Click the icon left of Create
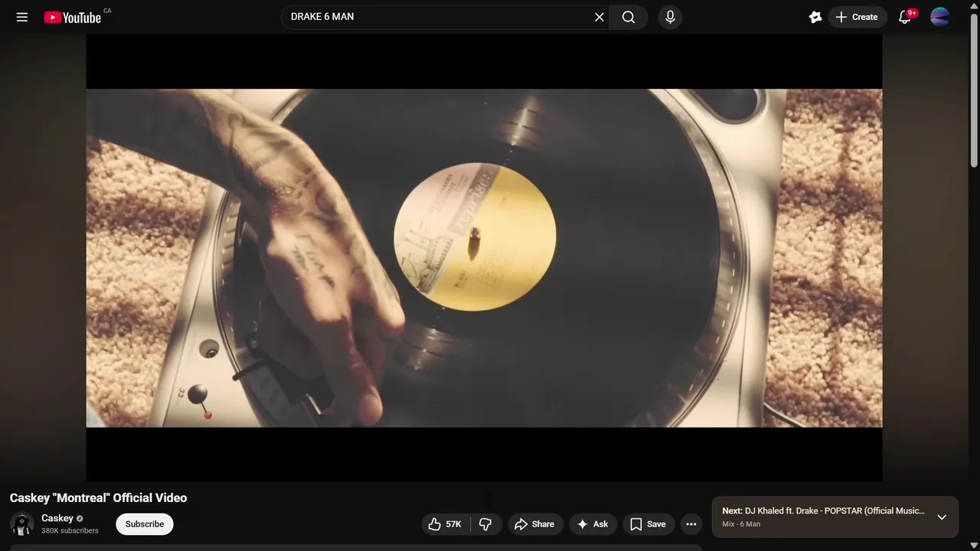980x551 pixels. (815, 17)
